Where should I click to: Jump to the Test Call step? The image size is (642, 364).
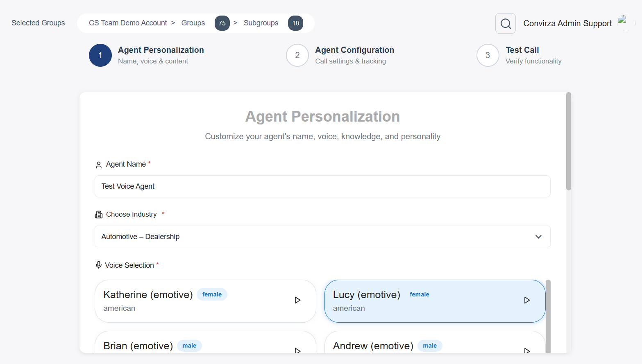tap(522, 50)
